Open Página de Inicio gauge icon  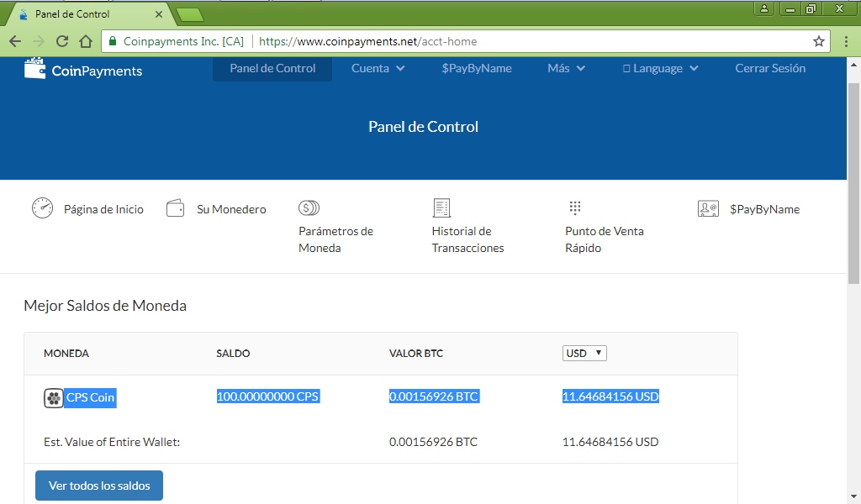[x=42, y=208]
